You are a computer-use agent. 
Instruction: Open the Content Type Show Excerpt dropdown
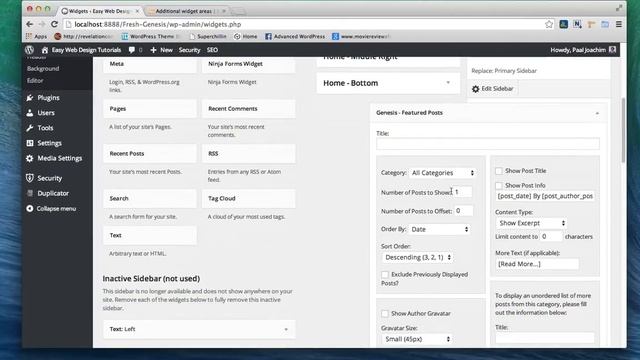point(532,223)
